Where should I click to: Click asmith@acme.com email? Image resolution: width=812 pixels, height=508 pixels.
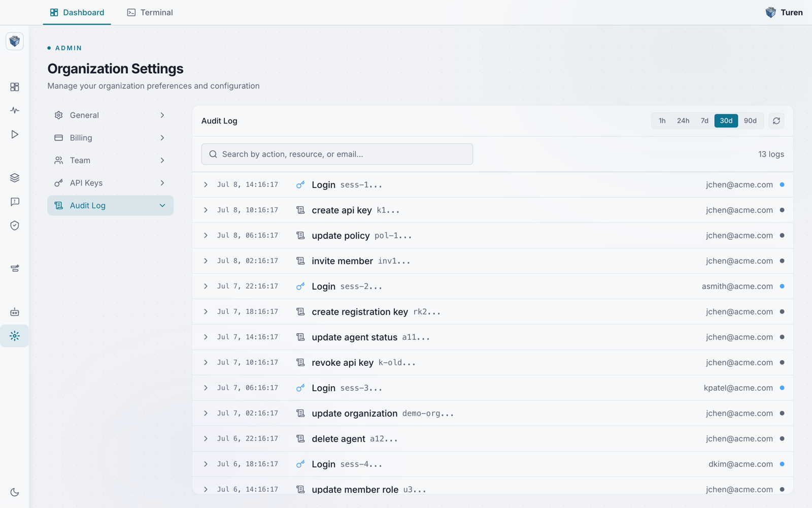(737, 287)
